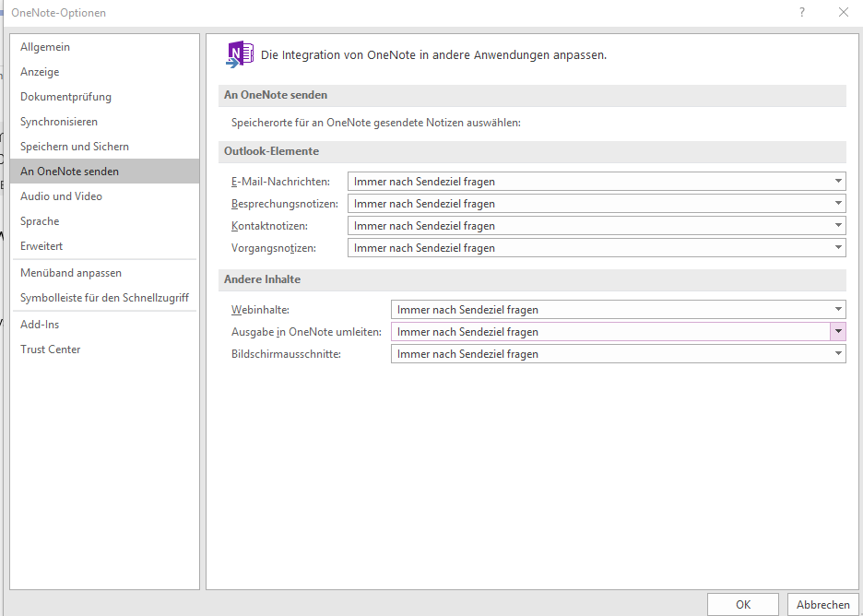This screenshot has height=616, width=863.
Task: Switch to Sprache options
Action: (104, 220)
